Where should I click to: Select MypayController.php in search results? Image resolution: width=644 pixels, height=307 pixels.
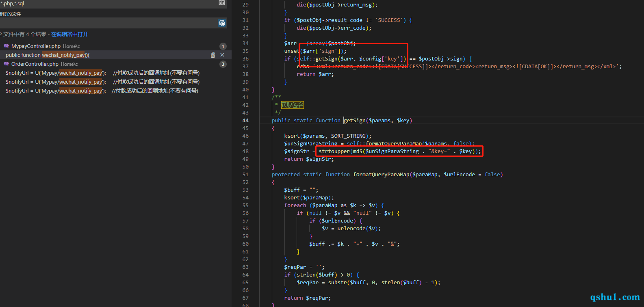click(x=36, y=46)
